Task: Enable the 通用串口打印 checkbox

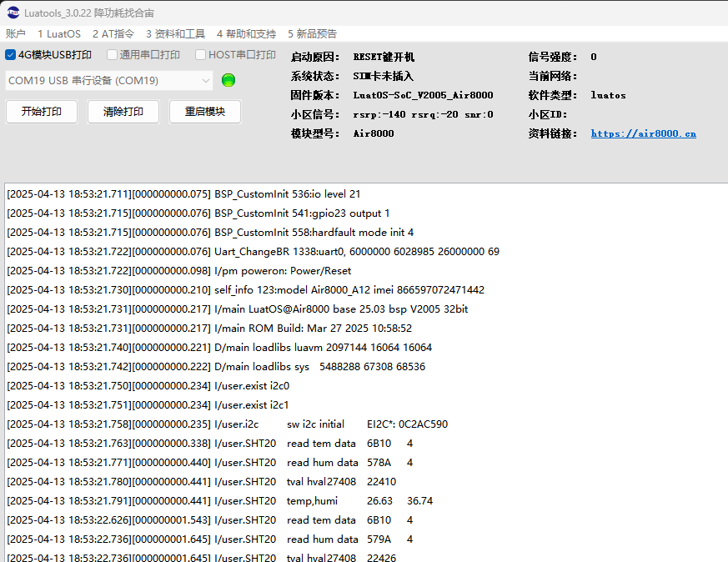Action: coord(112,55)
